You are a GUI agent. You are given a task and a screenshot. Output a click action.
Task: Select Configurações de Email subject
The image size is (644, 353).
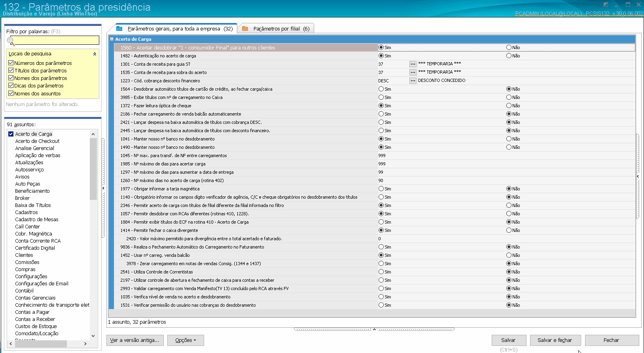[42, 283]
